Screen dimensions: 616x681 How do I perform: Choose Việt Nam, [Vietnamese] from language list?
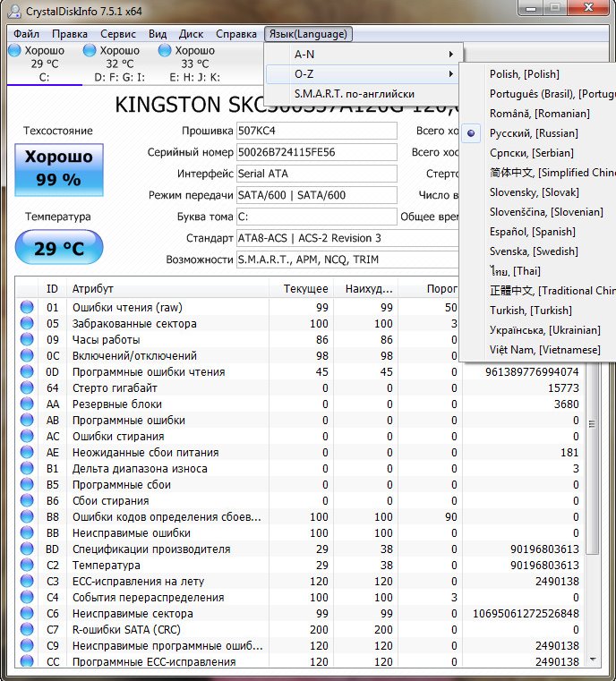[539, 350]
